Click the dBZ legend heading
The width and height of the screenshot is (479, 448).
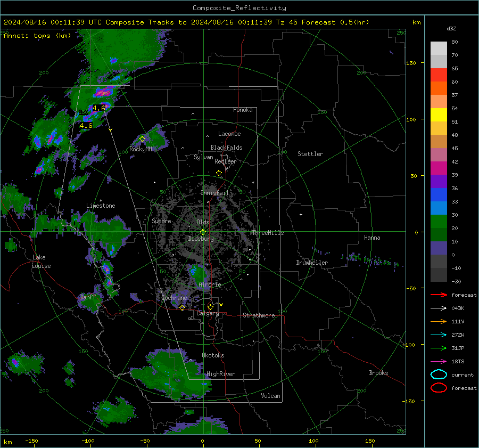click(x=451, y=29)
